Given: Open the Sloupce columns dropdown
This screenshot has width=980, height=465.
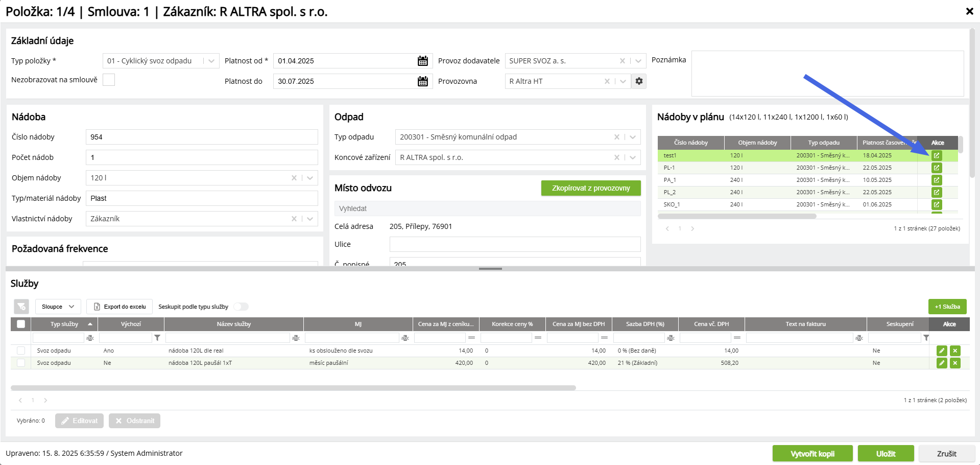Looking at the screenshot, I should point(58,307).
